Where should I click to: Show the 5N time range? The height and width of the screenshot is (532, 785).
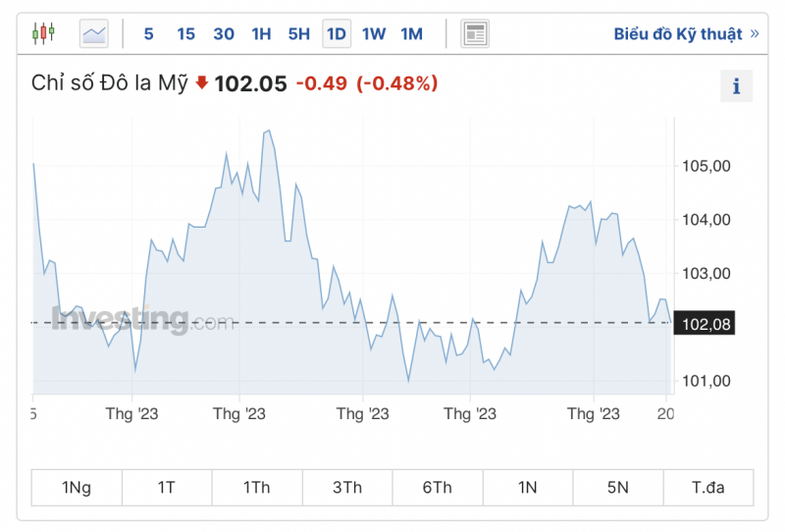point(618,488)
